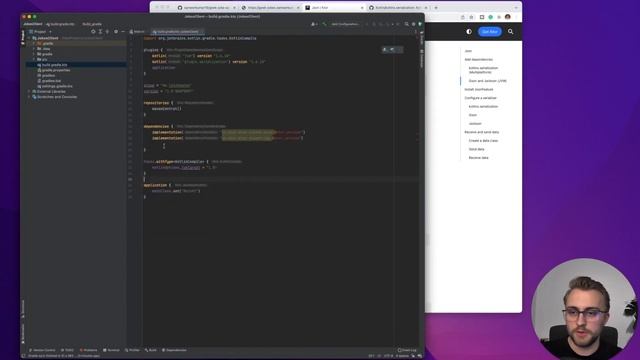Open the Bookmarks side tool window
640x360 pixels.
[x=23, y=333]
